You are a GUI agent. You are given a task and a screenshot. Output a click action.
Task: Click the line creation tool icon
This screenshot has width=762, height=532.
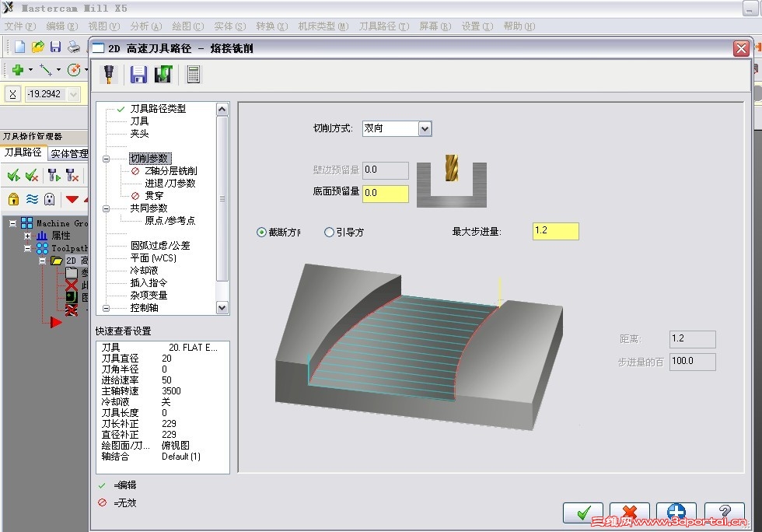46,70
